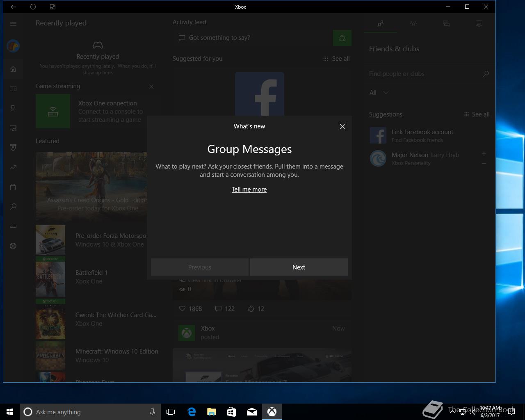This screenshot has height=420, width=525.
Task: Click the title bar pop-out view icon
Action: click(x=52, y=7)
